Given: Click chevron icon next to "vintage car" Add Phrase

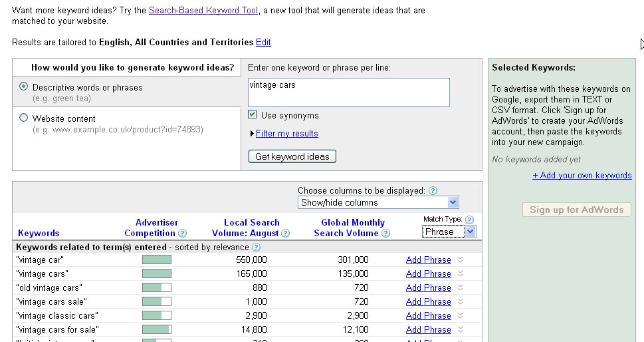Looking at the screenshot, I should click(x=461, y=260).
